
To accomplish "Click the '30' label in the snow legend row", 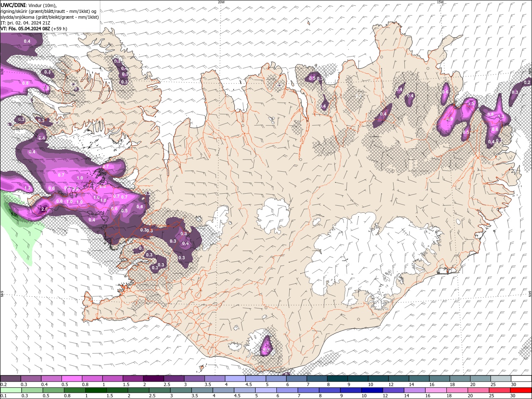I will [x=514, y=384].
